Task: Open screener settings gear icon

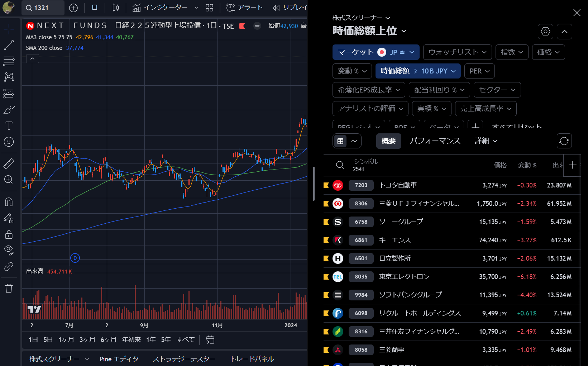Action: coord(545,32)
